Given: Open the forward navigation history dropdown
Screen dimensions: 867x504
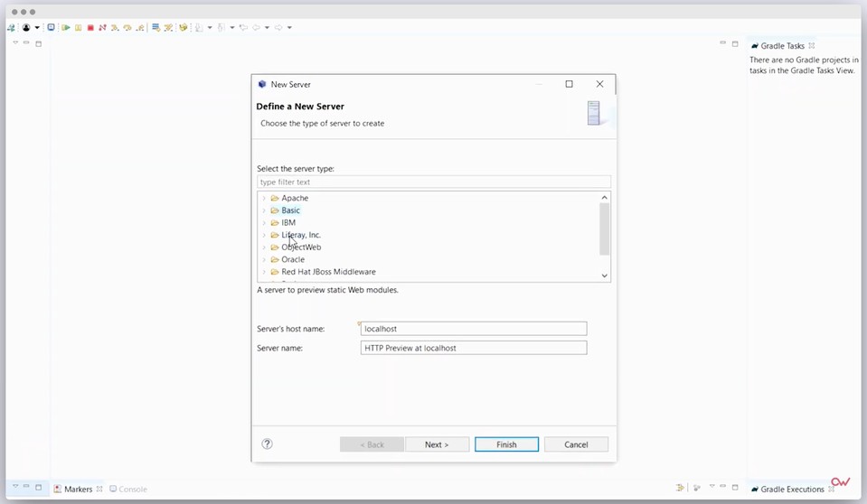Looking at the screenshot, I should 289,28.
